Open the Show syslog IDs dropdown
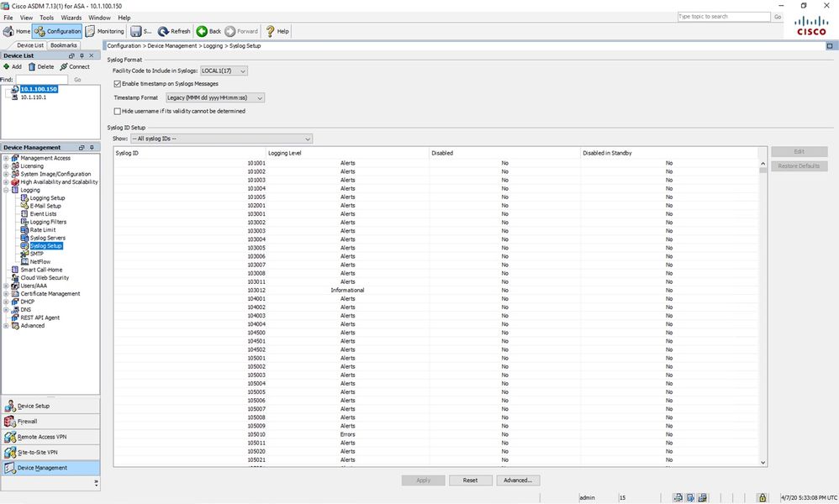Image resolution: width=839 pixels, height=504 pixels. coord(222,139)
